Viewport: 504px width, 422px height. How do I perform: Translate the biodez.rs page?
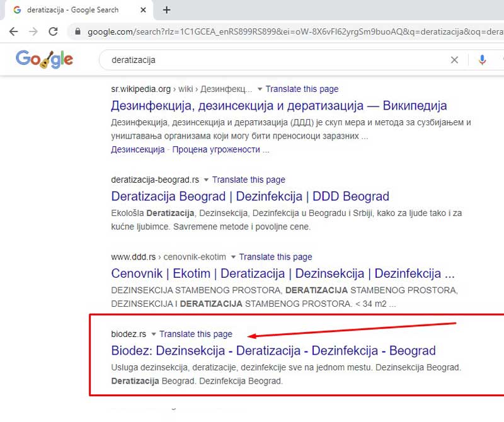(x=196, y=334)
